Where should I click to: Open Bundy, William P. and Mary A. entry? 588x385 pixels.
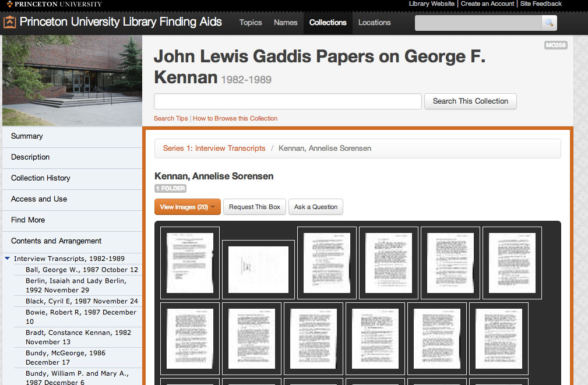pyautogui.click(x=77, y=377)
